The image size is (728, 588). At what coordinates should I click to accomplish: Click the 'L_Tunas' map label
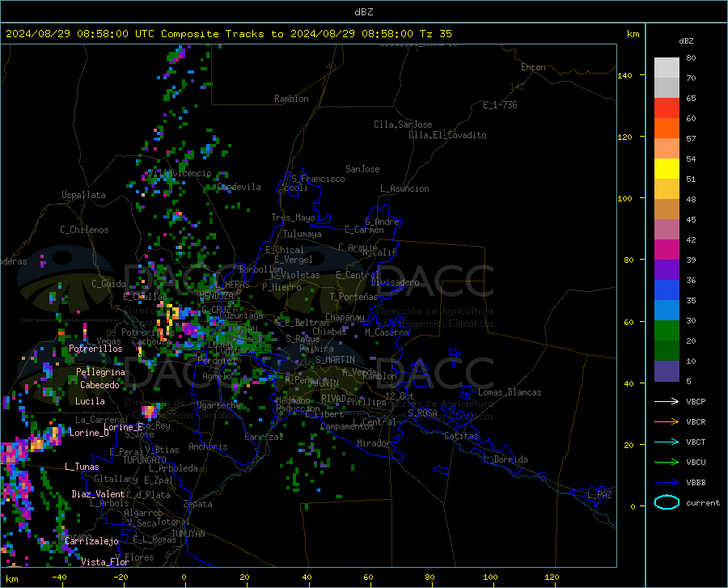82,467
